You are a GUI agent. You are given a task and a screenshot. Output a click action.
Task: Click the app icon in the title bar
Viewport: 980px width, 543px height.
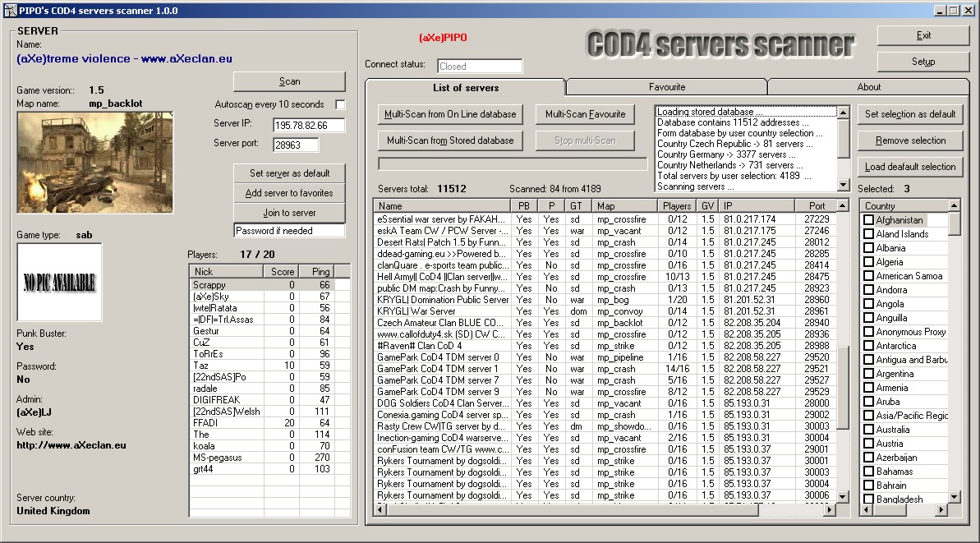point(10,10)
